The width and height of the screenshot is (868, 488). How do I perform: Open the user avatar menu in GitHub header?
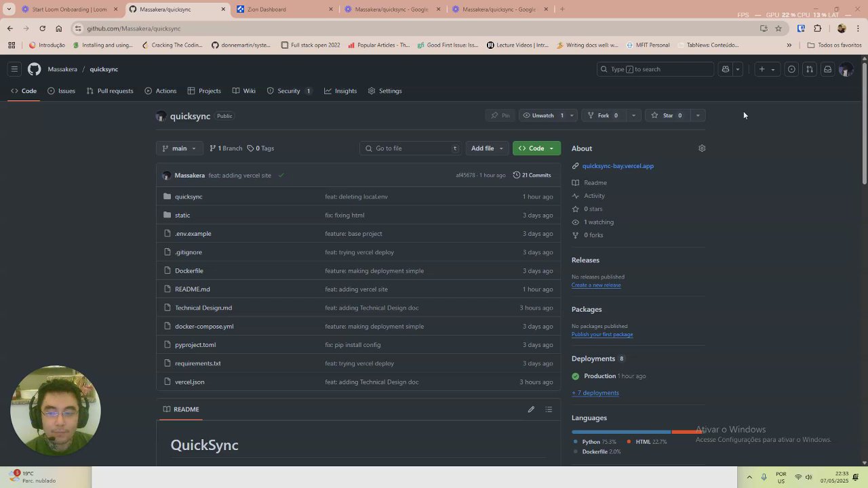846,69
